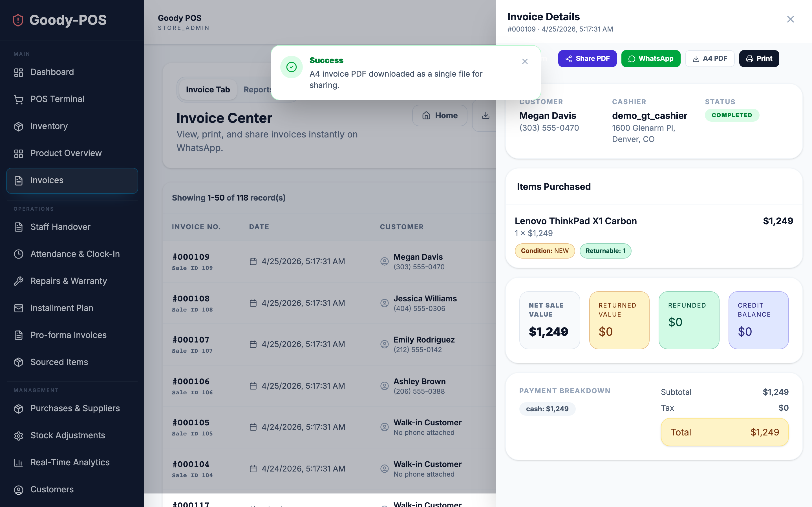This screenshot has width=812, height=507.
Task: Share invoice via the WhatsApp button
Action: (x=651, y=58)
